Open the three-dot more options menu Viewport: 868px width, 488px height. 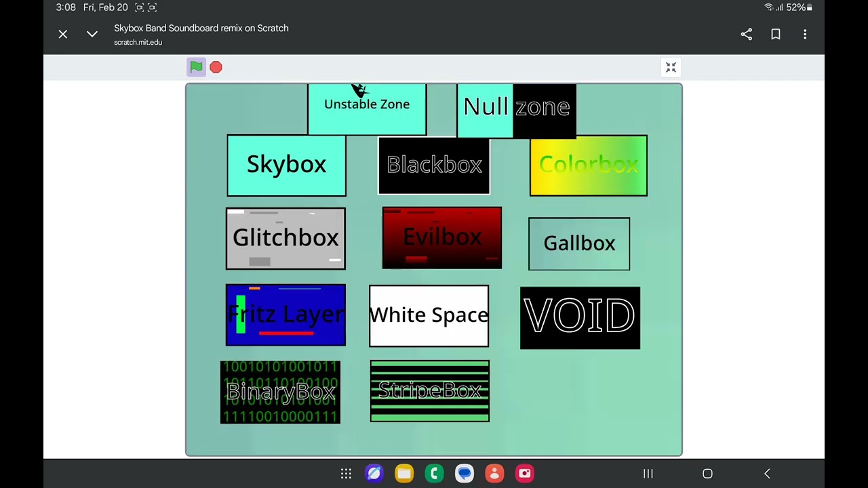coord(805,34)
